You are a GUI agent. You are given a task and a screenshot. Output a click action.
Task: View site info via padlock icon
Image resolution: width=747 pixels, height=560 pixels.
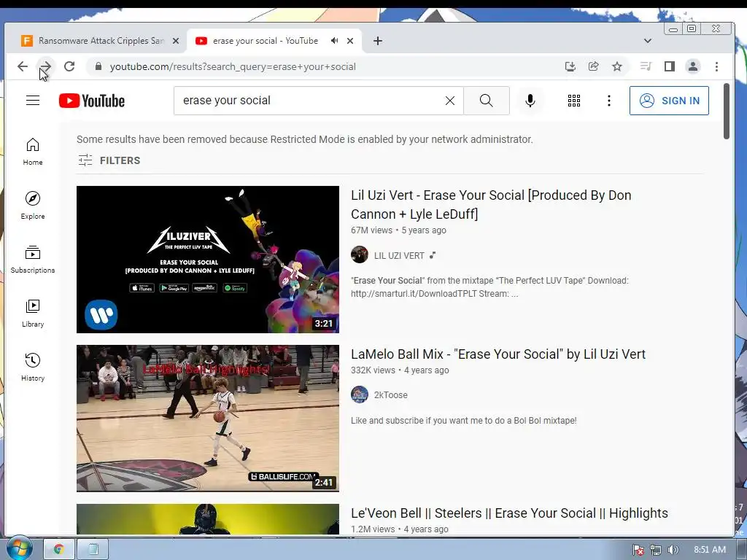[98, 66]
